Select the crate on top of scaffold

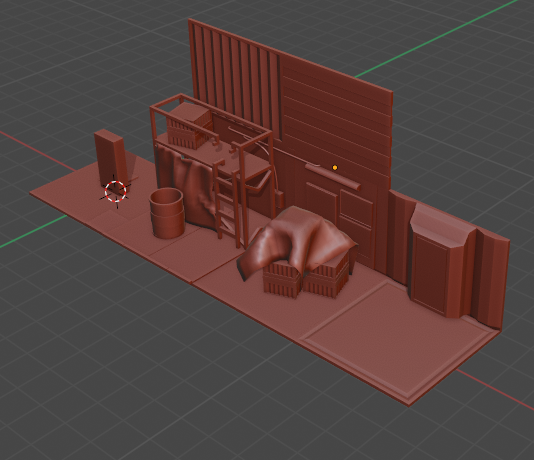[x=189, y=125]
